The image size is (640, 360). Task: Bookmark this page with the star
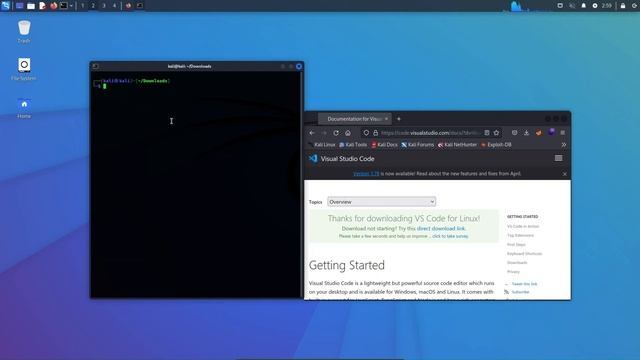(496, 133)
